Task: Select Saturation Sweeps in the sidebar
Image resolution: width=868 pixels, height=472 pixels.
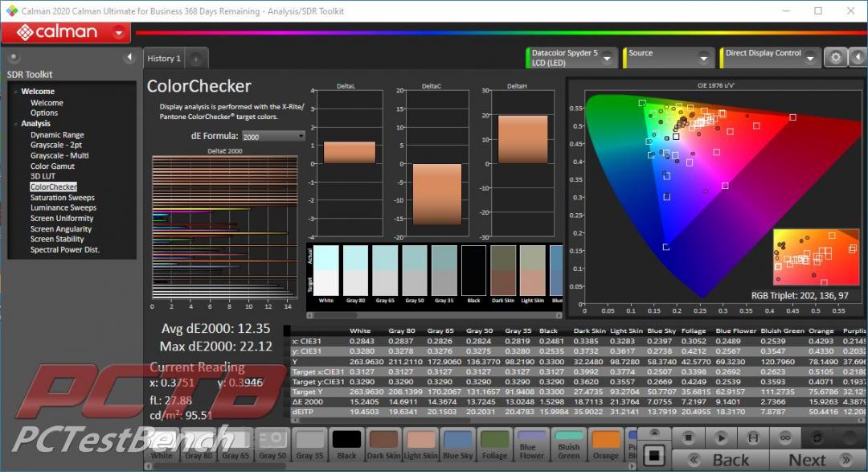Action: [62, 197]
